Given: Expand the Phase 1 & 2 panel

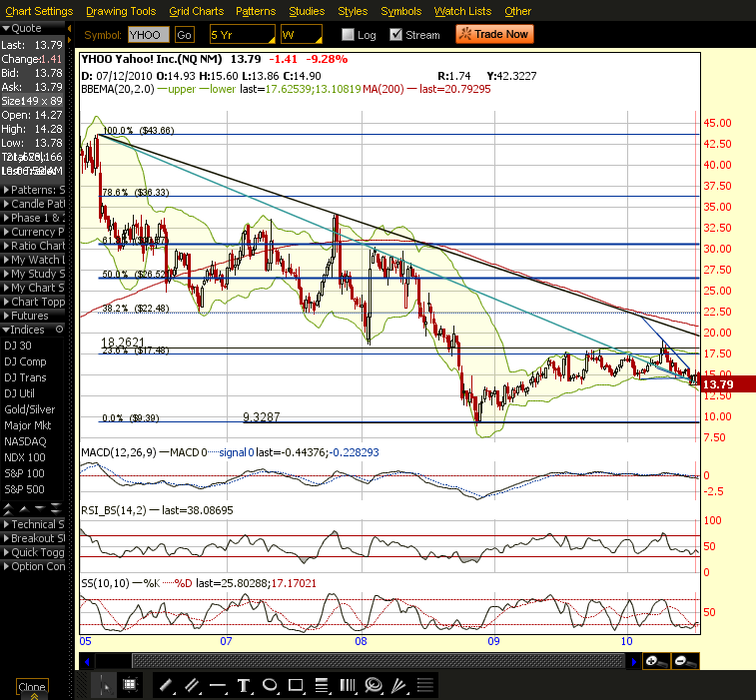Looking at the screenshot, I should (x=32, y=218).
